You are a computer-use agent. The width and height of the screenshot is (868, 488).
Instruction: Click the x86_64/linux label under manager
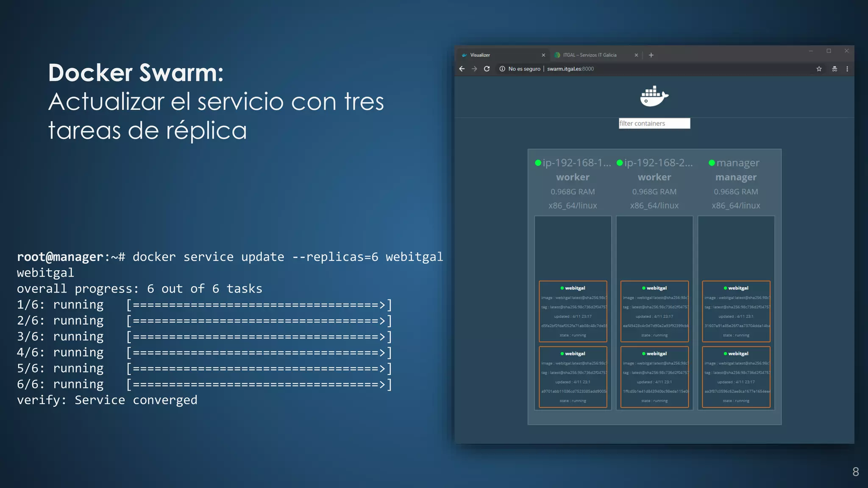736,205
